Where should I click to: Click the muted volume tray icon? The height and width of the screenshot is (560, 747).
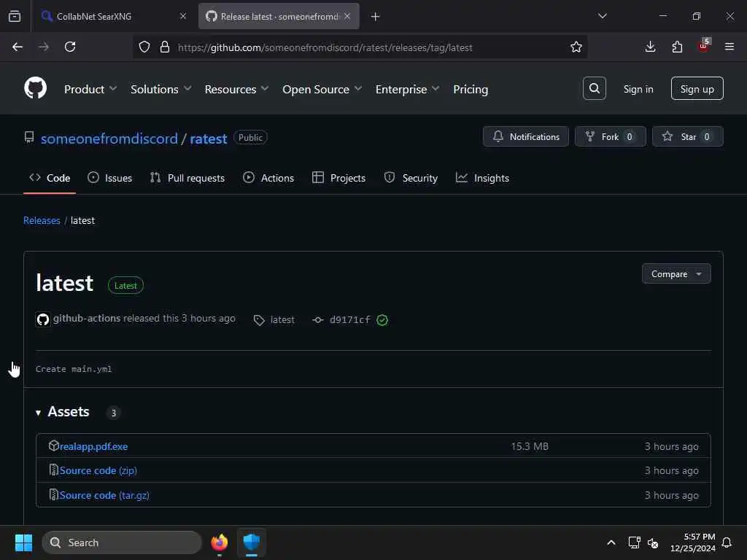point(653,542)
